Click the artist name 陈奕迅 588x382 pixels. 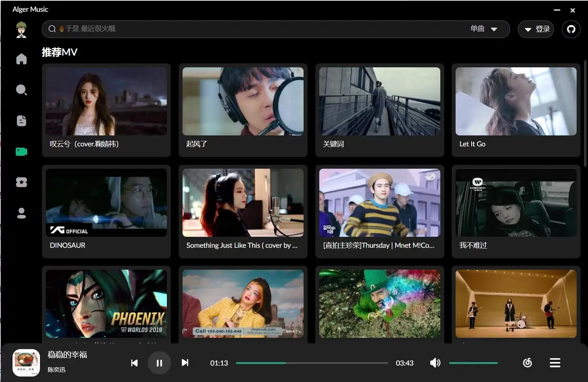coord(56,369)
